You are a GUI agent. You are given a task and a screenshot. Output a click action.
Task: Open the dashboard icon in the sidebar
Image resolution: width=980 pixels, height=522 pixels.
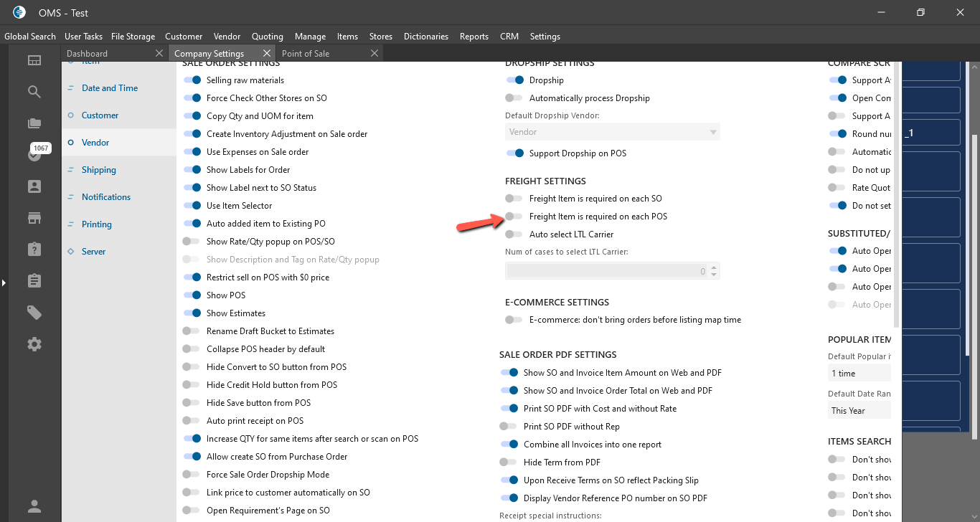[34, 60]
